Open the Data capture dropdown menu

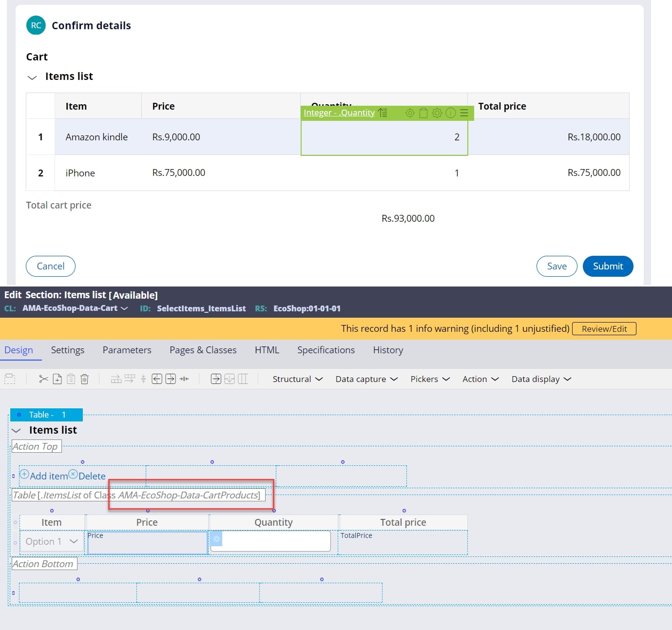click(x=366, y=379)
